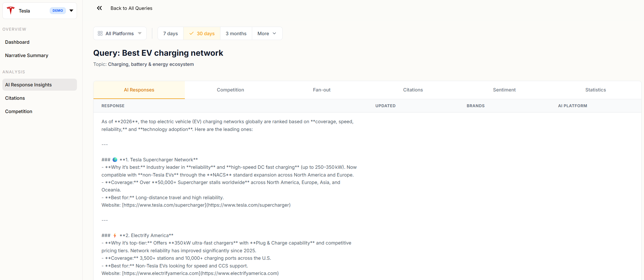Screen dimensions: 644x280
Task: Open Dashboard from the sidebar overview
Action: tap(17, 42)
